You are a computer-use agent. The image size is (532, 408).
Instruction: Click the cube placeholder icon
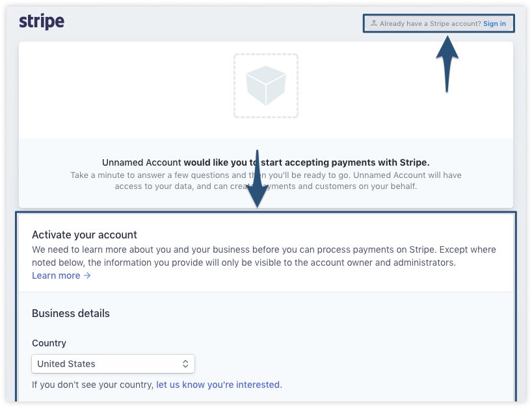[265, 85]
